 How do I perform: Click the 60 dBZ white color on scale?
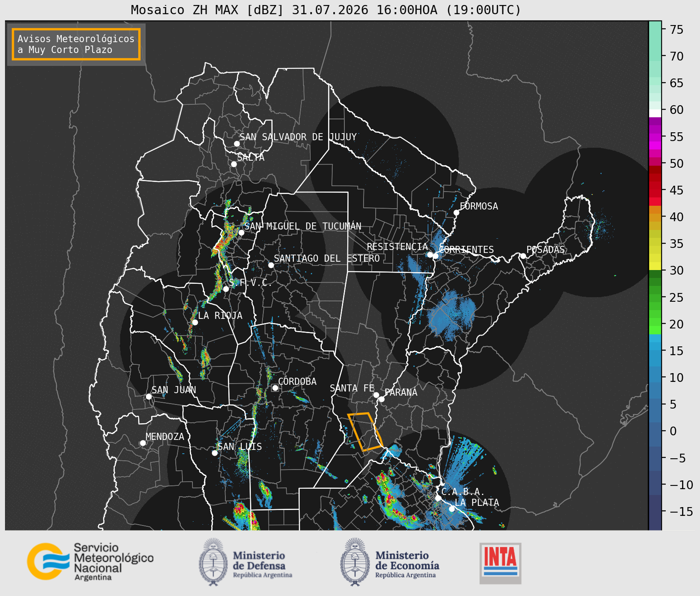tap(655, 113)
